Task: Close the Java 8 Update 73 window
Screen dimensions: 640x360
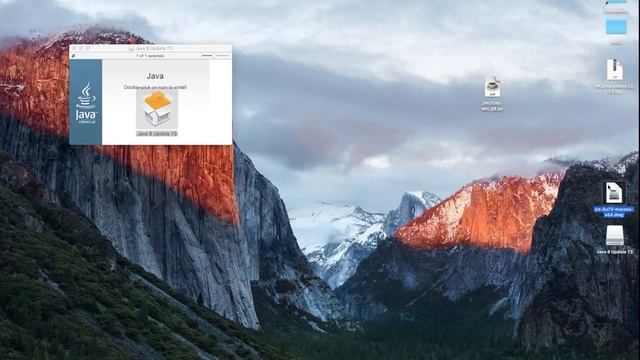Action: [x=74, y=48]
